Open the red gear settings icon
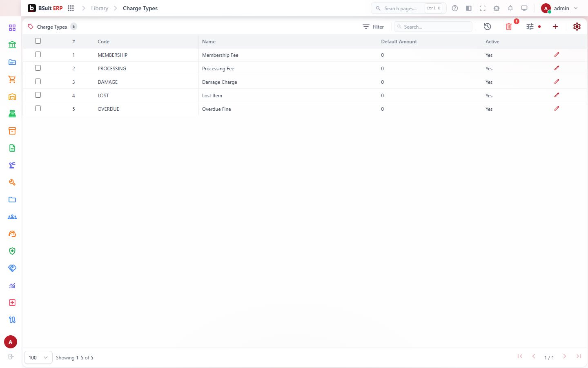 point(577,27)
